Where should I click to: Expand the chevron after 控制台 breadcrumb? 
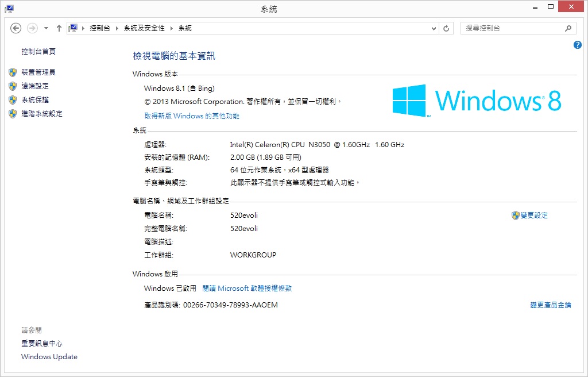117,28
